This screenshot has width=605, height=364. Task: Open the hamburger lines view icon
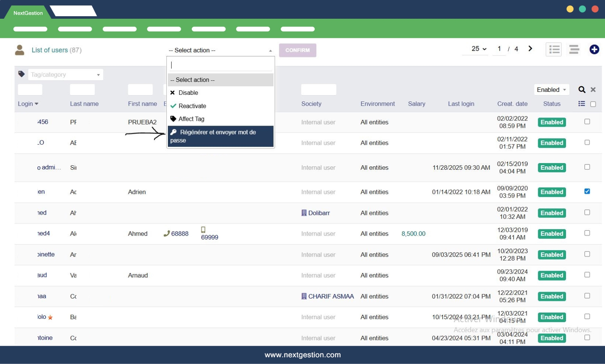[574, 49]
